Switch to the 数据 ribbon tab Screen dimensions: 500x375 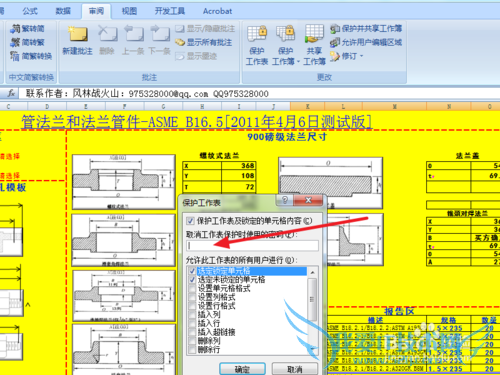pos(63,11)
